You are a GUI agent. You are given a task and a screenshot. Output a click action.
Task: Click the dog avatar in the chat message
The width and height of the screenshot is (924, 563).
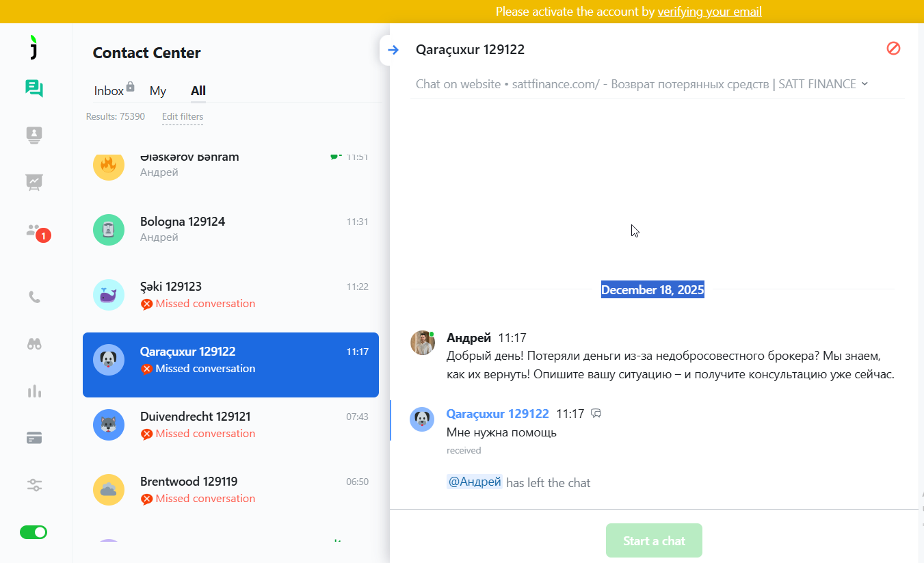(x=422, y=419)
